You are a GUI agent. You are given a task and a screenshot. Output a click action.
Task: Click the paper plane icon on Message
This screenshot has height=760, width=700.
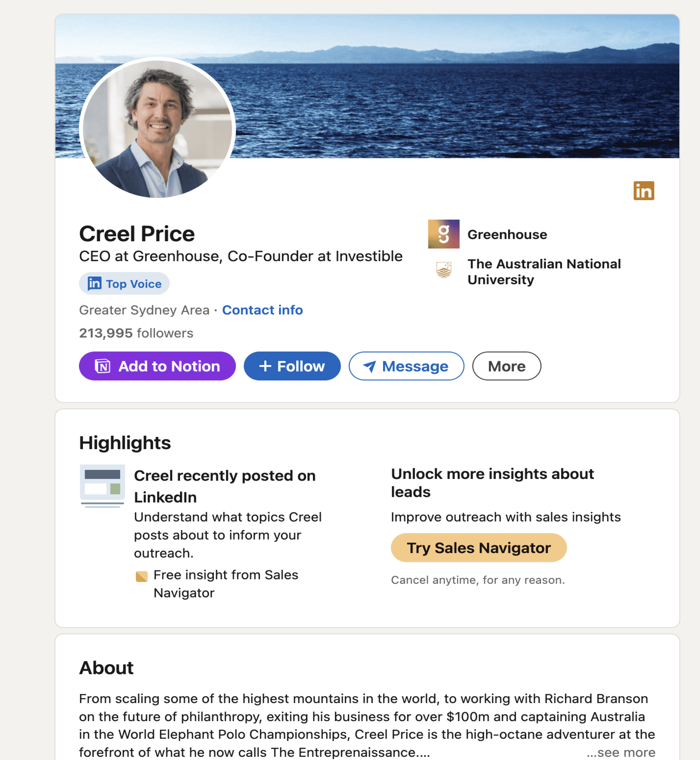[x=369, y=366]
